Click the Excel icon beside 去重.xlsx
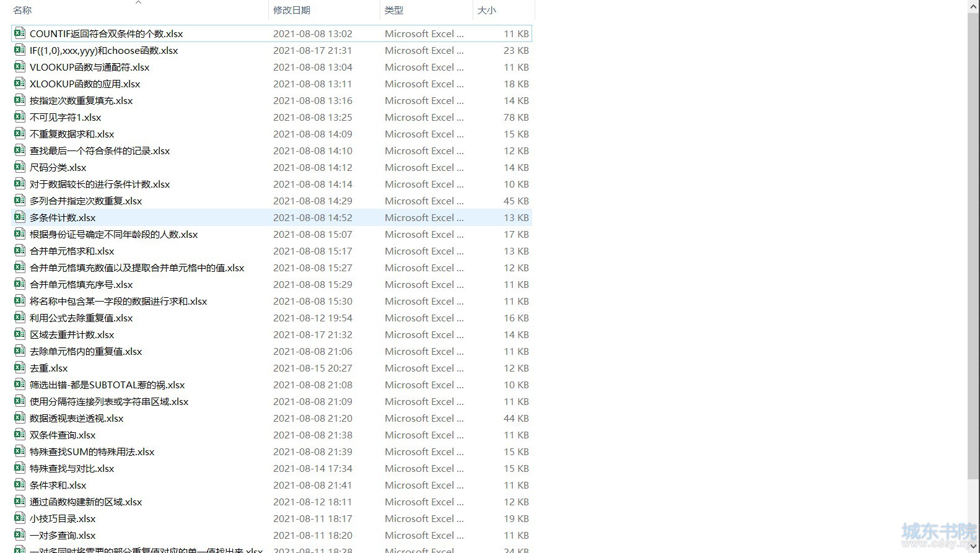980x553 pixels. tap(20, 368)
